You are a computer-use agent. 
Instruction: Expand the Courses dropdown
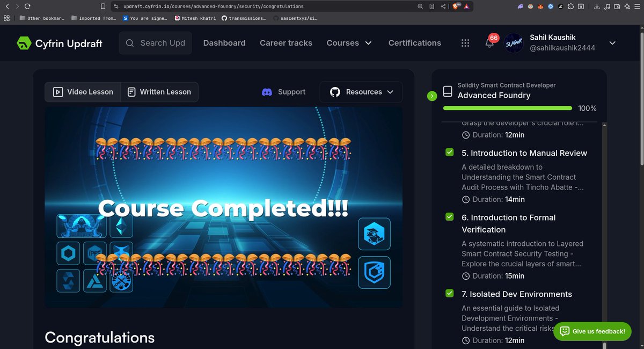coord(349,43)
